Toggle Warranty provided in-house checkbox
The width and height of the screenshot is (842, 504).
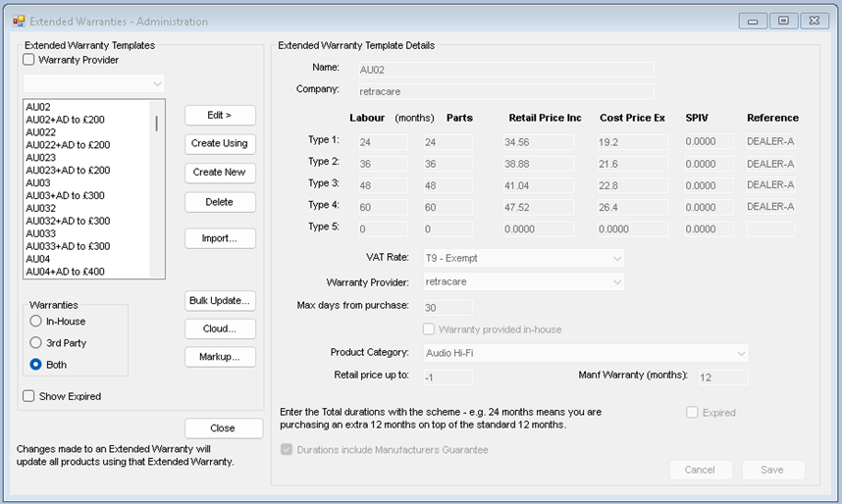click(x=429, y=329)
